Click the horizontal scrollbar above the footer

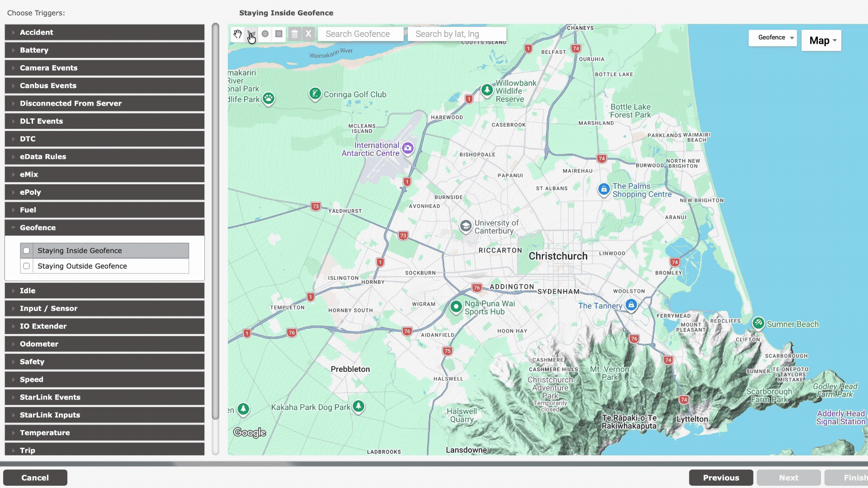(x=434, y=464)
